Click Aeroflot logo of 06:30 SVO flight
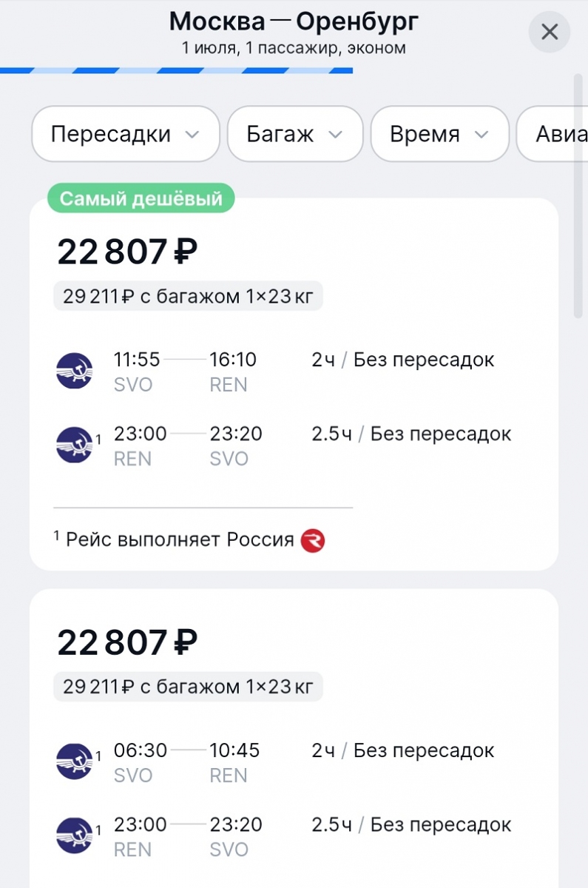Image resolution: width=588 pixels, height=888 pixels. coord(75,761)
